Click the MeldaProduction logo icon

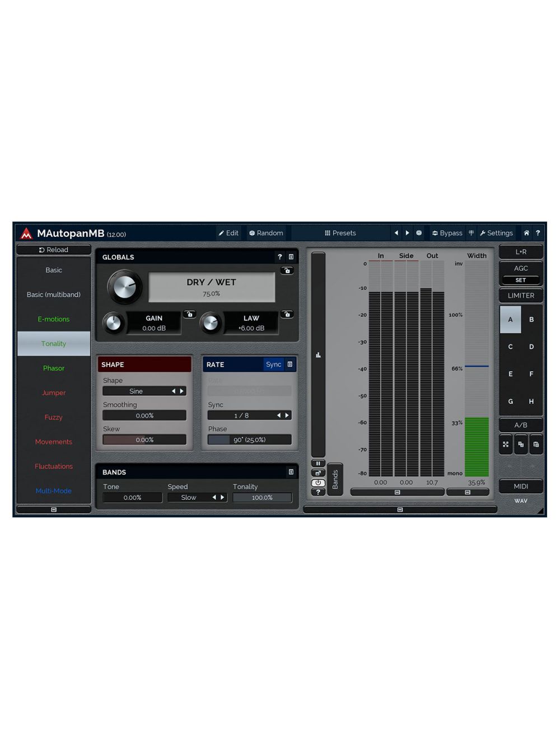coord(26,233)
